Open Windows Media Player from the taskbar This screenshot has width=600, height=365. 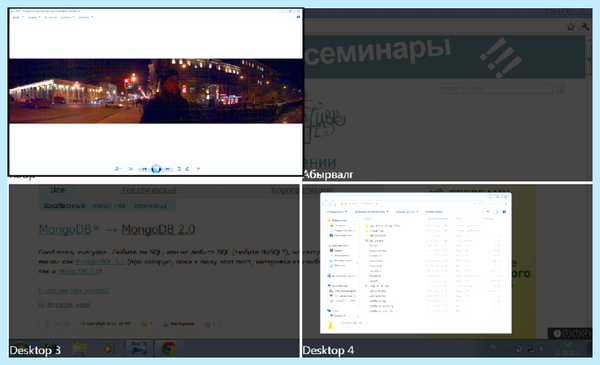point(108,349)
